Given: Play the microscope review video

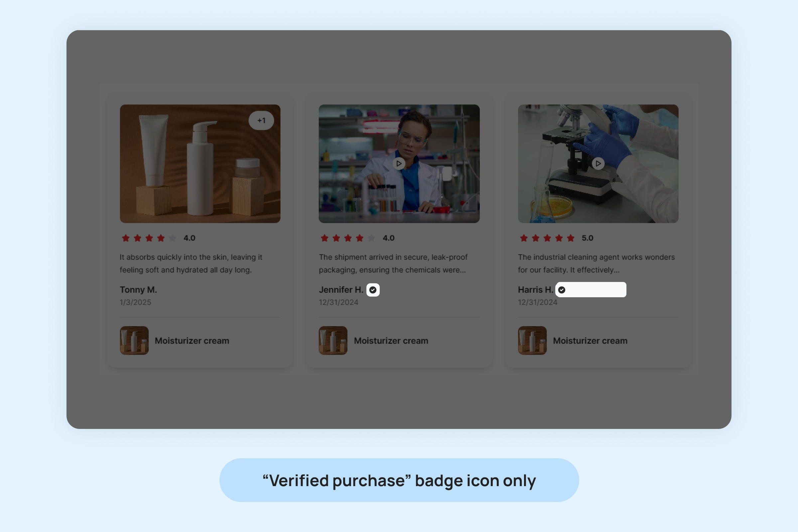Looking at the screenshot, I should [x=598, y=164].
